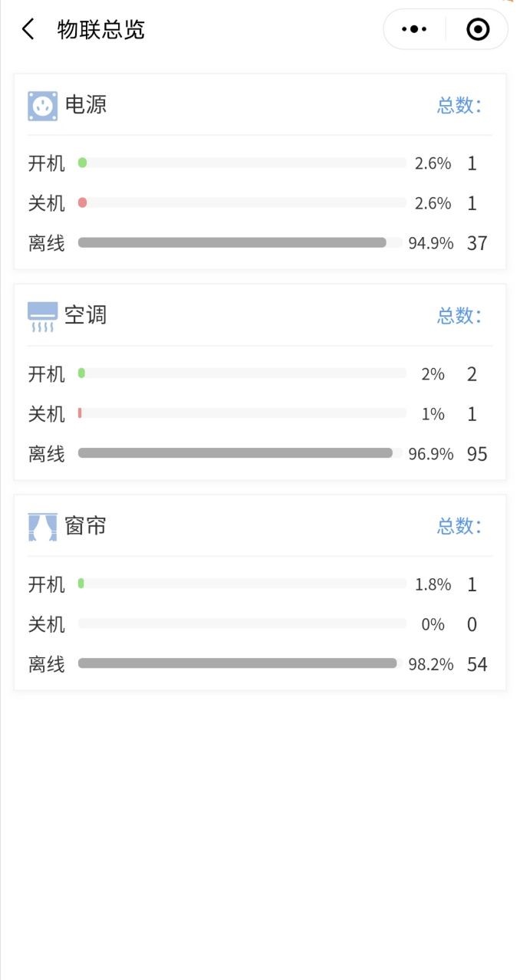Screen dimensions: 520x980
Task: Select the 空调 section title
Action: click(x=86, y=315)
